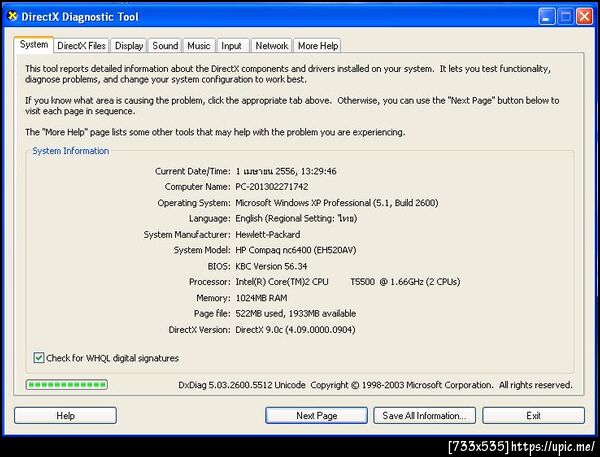Click the Current Date/Time value 13:29:46
Image resolution: width=600 pixels, height=457 pixels.
pyautogui.click(x=286, y=171)
